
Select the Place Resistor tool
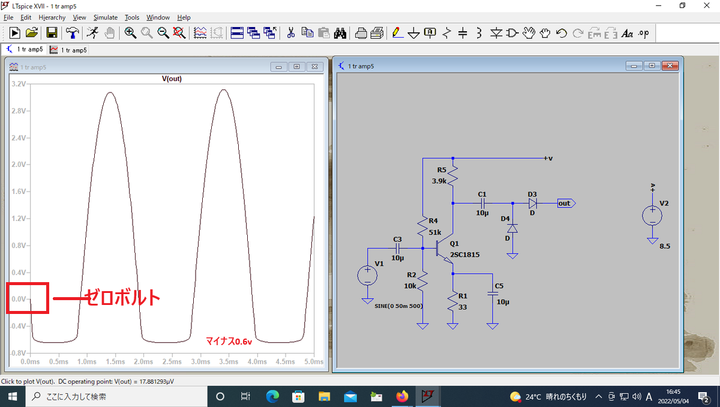(446, 33)
